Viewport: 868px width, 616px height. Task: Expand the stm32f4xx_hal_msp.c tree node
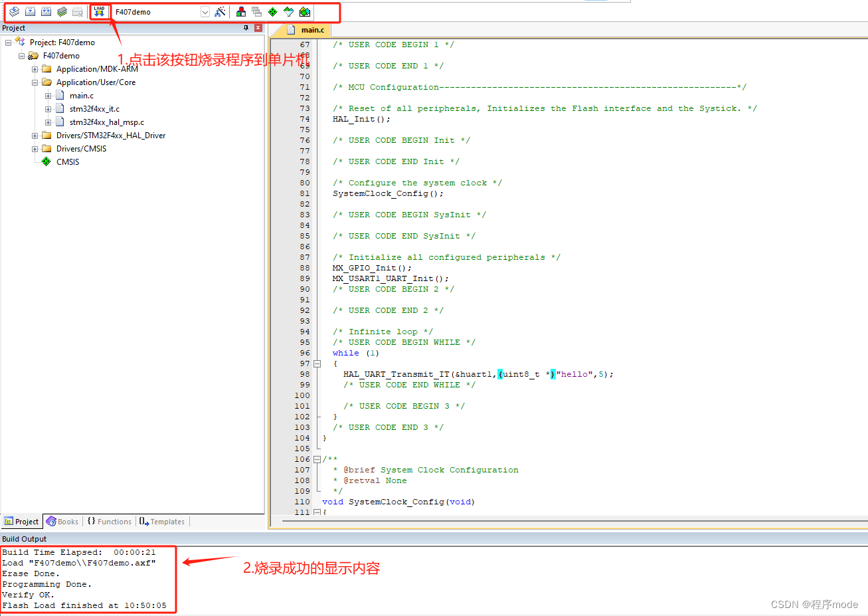[x=48, y=122]
